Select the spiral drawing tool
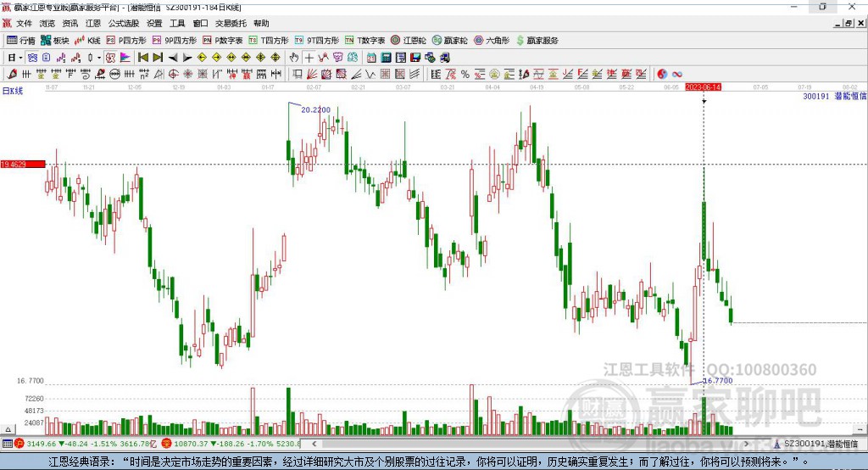The image size is (868, 470). click(x=86, y=75)
